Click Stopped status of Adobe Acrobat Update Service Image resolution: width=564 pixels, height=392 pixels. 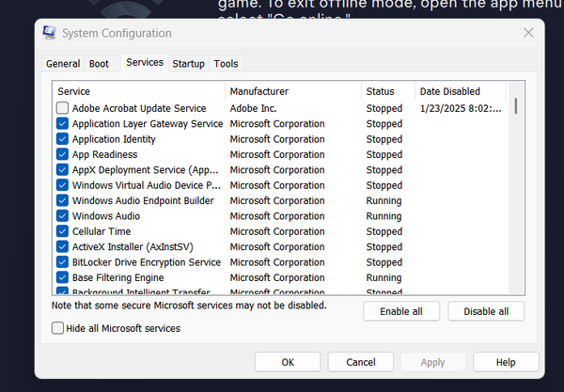click(384, 108)
